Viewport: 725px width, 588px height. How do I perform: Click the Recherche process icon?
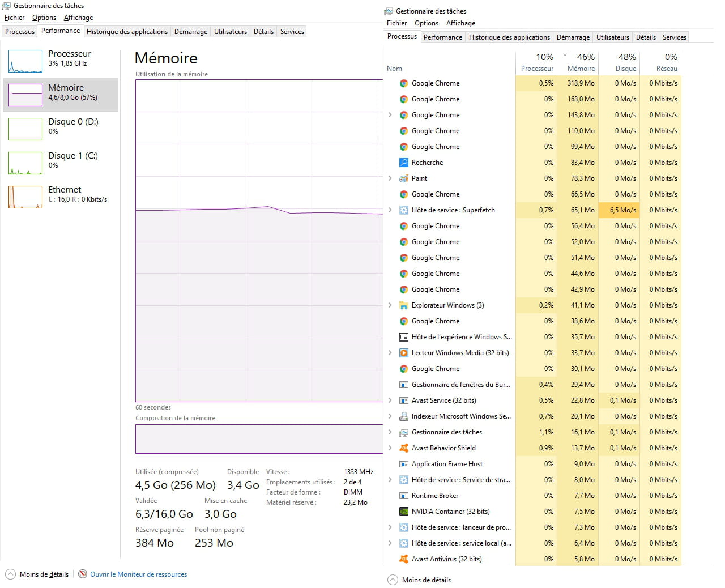404,163
